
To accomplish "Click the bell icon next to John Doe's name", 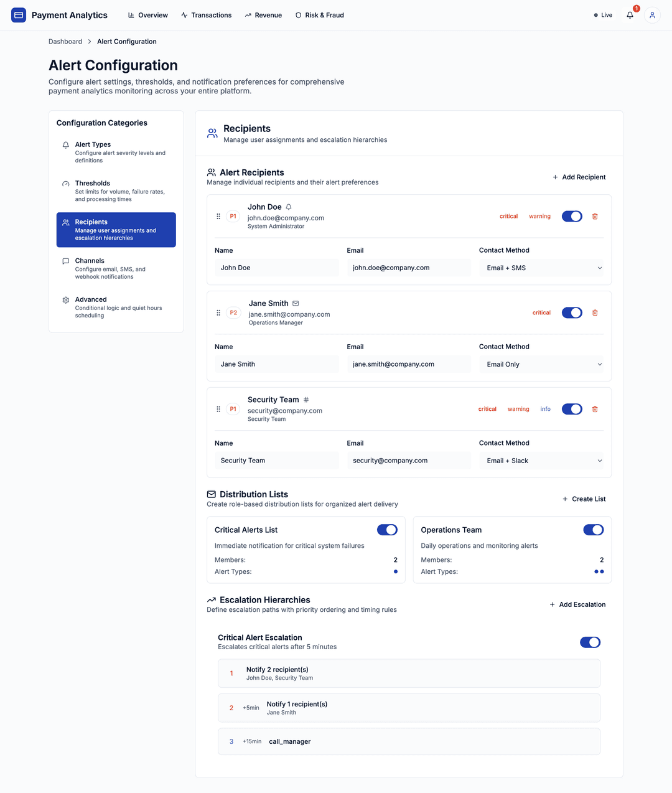I will tap(288, 206).
